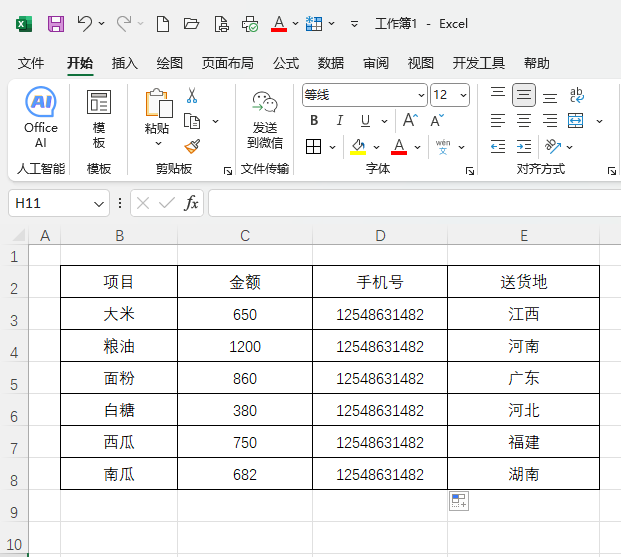
Task: Switch to the 公式 tab
Action: [x=286, y=63]
